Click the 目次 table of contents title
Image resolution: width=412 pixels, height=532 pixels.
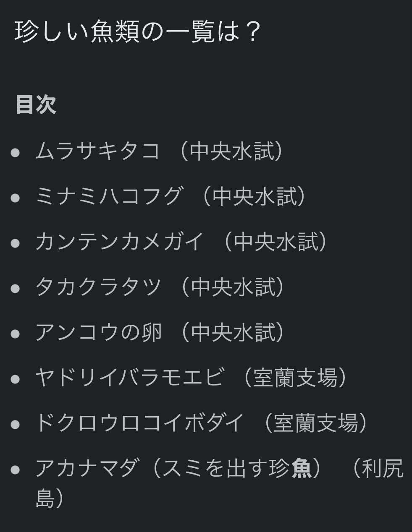click(36, 104)
